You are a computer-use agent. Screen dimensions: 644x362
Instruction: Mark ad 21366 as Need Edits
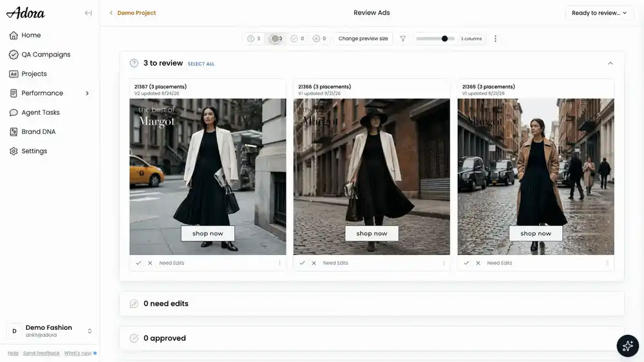(336, 263)
